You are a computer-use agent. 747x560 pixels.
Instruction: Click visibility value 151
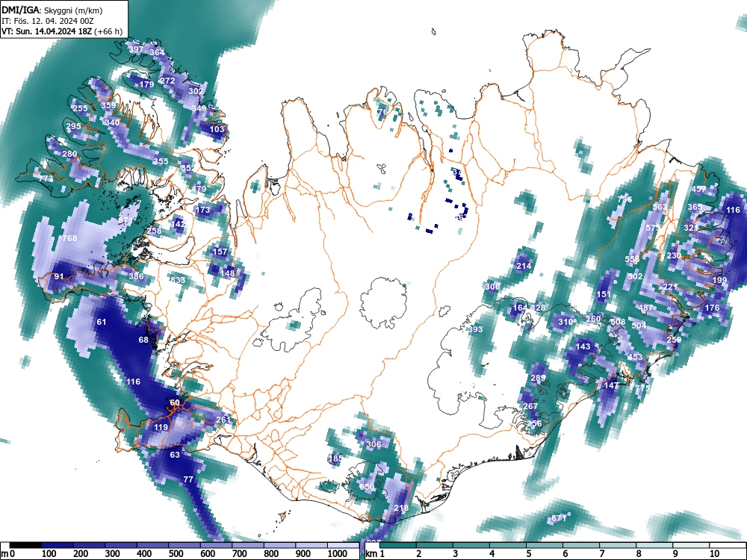pyautogui.click(x=603, y=295)
